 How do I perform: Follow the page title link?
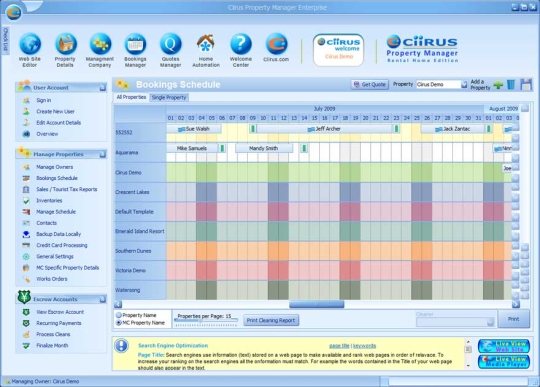pos(339,346)
